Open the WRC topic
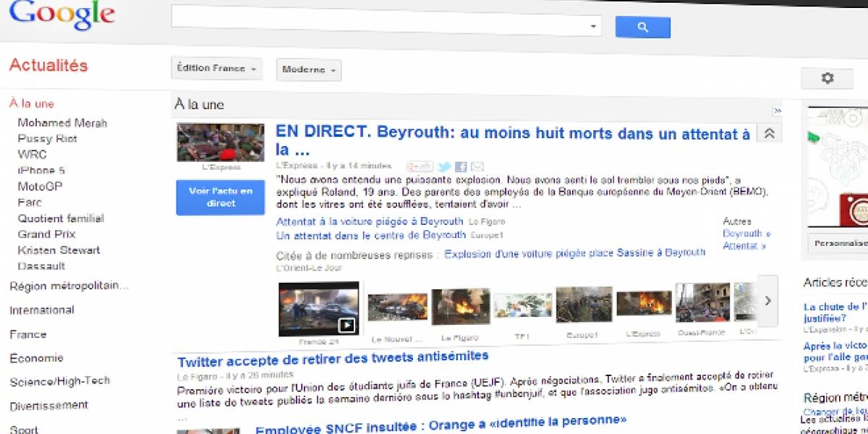The width and height of the screenshot is (868, 434). [32, 155]
